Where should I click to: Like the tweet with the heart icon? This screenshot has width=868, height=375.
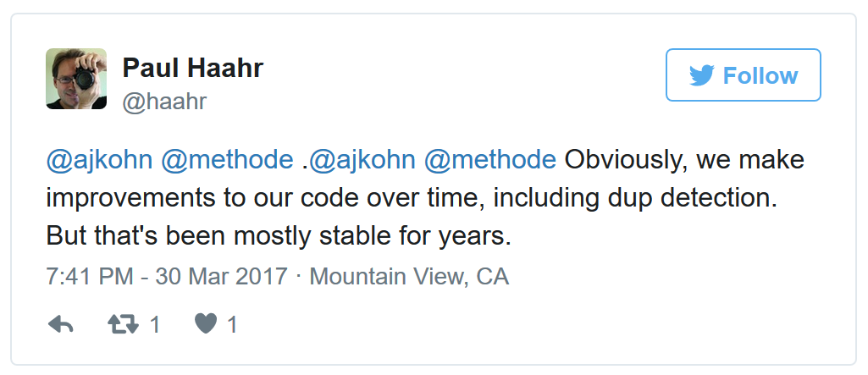[x=205, y=323]
